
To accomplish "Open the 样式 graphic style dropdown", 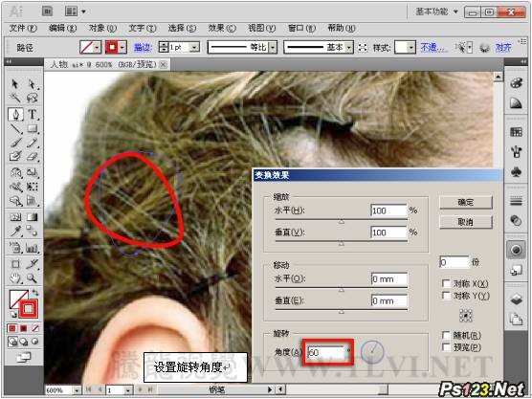I will click(411, 48).
